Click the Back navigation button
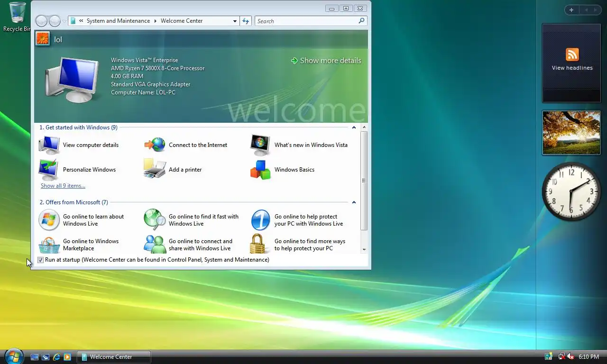This screenshot has height=364, width=607. pyautogui.click(x=42, y=21)
